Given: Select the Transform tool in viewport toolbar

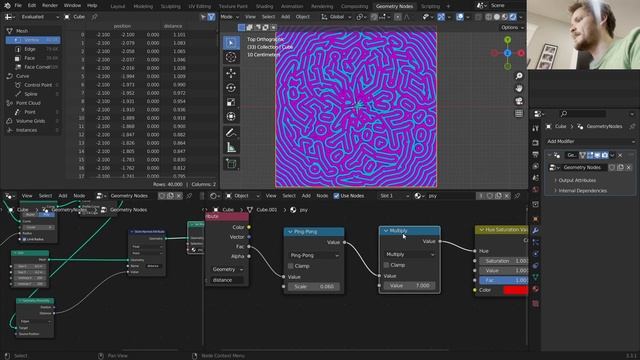Looking at the screenshot, I should 231,117.
